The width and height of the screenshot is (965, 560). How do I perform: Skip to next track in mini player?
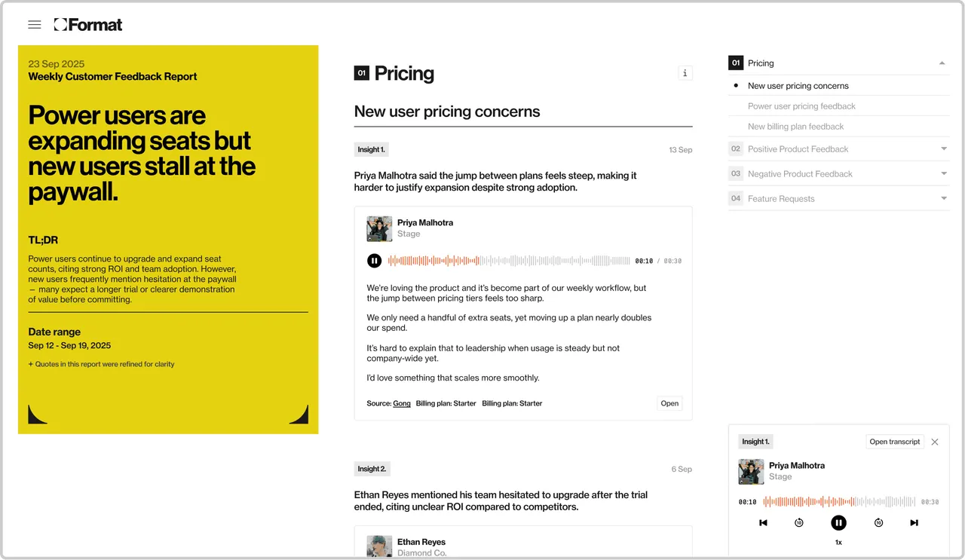[x=914, y=523]
